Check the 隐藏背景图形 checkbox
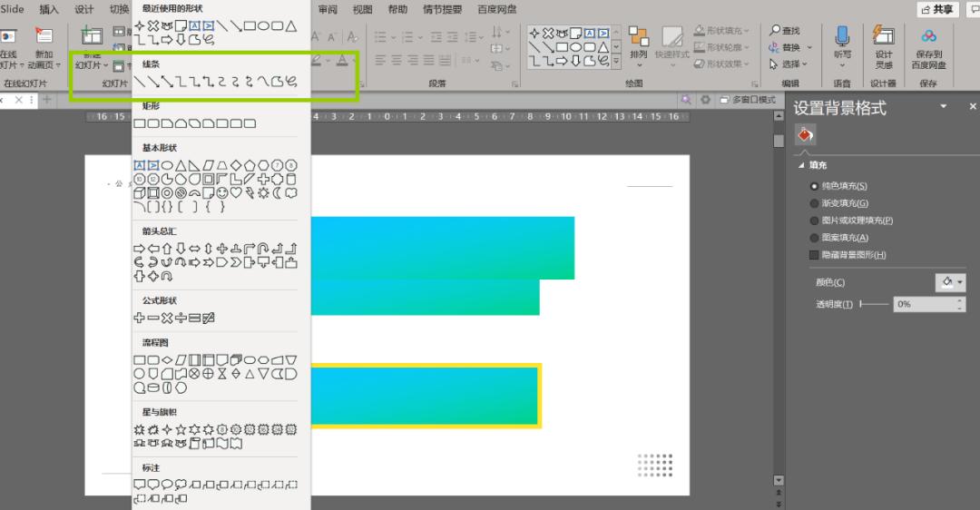 point(814,255)
